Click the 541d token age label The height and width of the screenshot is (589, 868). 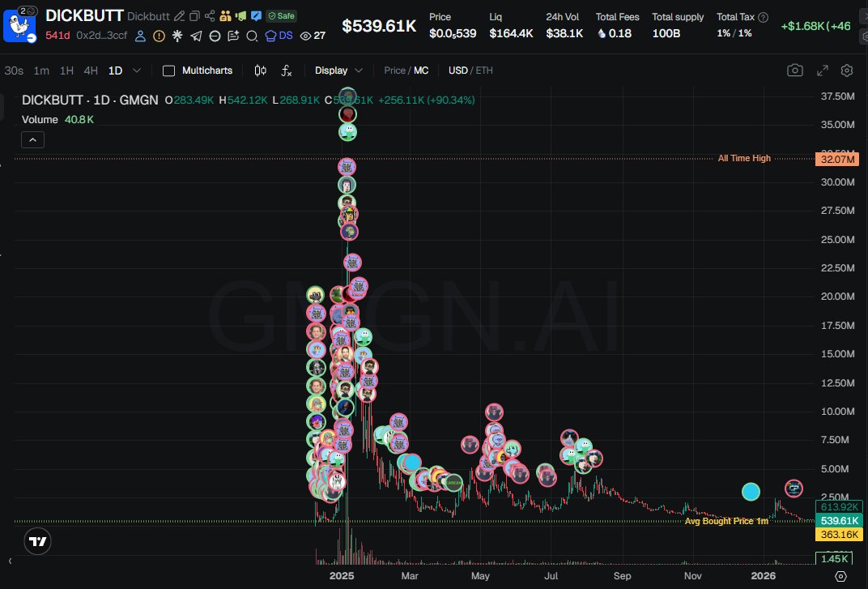pyautogui.click(x=57, y=36)
